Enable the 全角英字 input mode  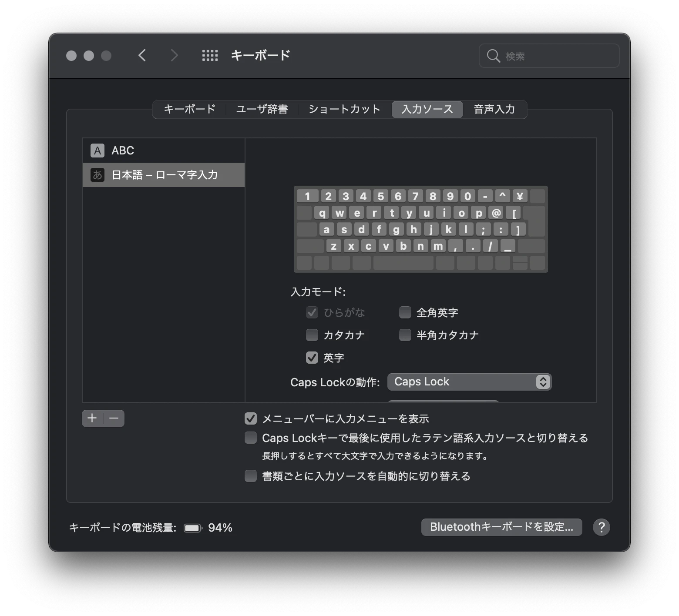pos(405,312)
